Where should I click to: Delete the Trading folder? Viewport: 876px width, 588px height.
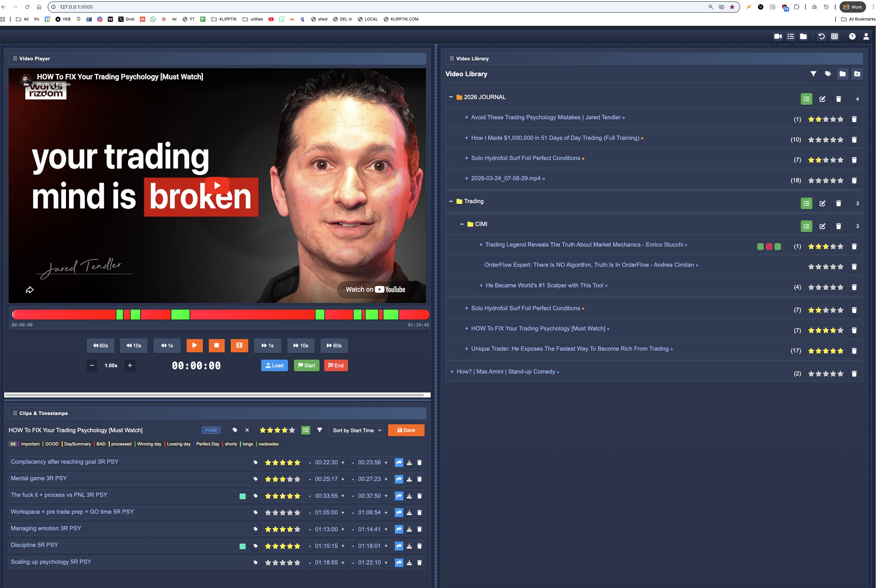(839, 203)
